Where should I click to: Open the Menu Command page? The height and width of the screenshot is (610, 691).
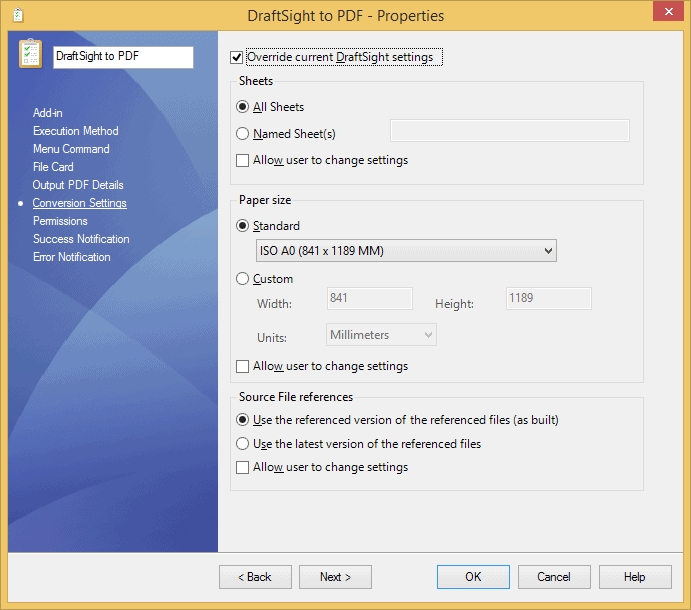[71, 149]
